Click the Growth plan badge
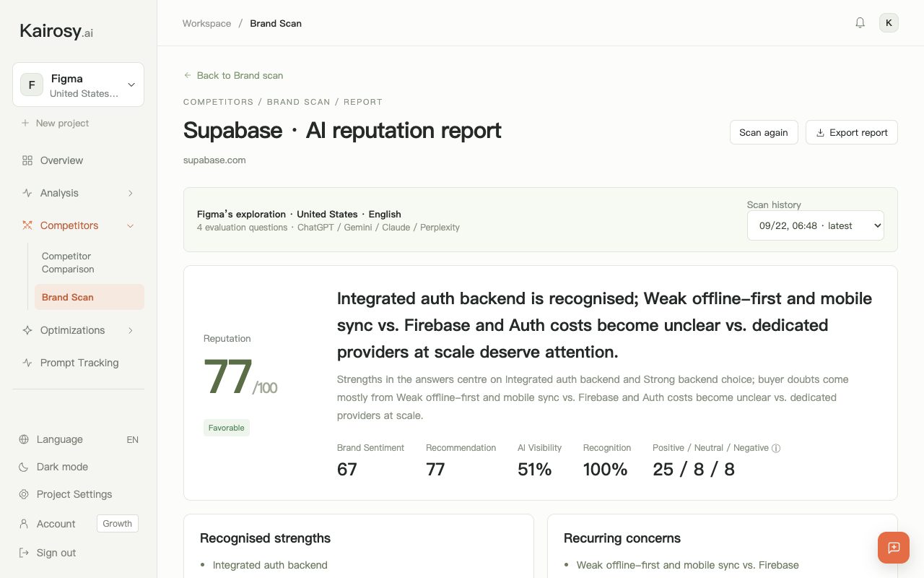Image resolution: width=924 pixels, height=578 pixels. tap(118, 524)
